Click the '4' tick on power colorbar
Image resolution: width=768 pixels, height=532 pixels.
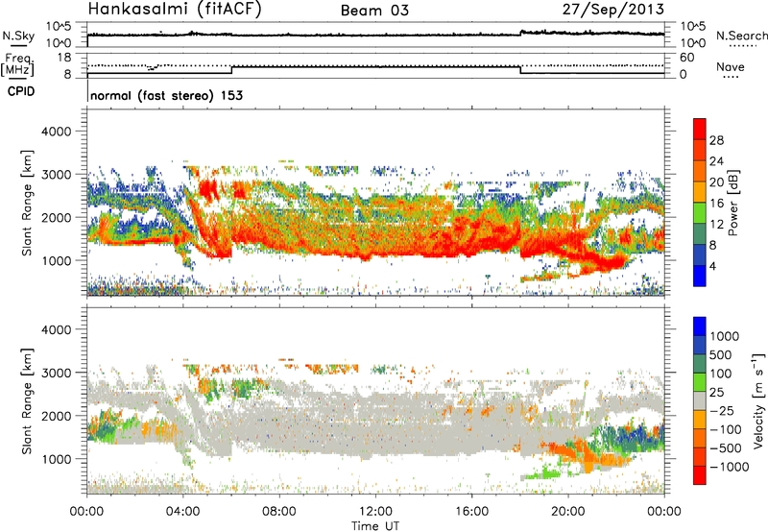click(x=713, y=267)
